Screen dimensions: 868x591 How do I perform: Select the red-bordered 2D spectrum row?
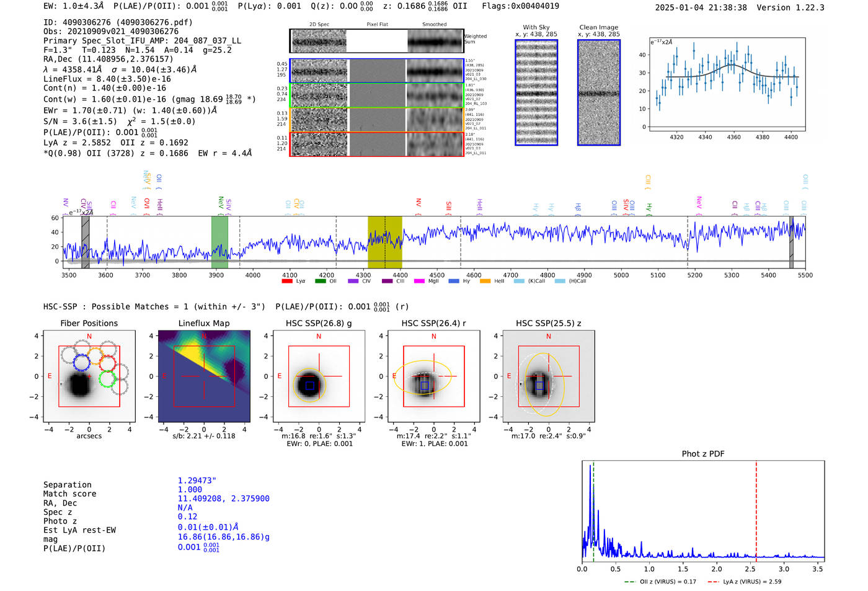377,144
